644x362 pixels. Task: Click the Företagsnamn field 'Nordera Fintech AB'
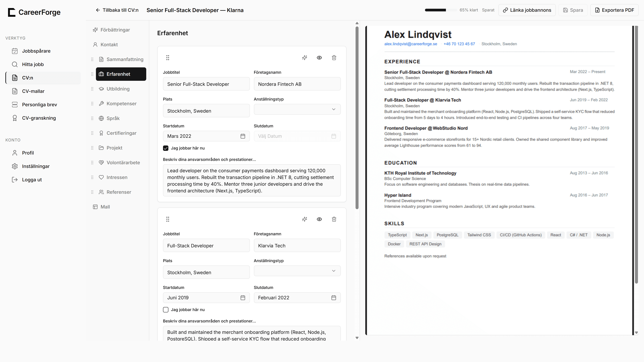coord(297,84)
